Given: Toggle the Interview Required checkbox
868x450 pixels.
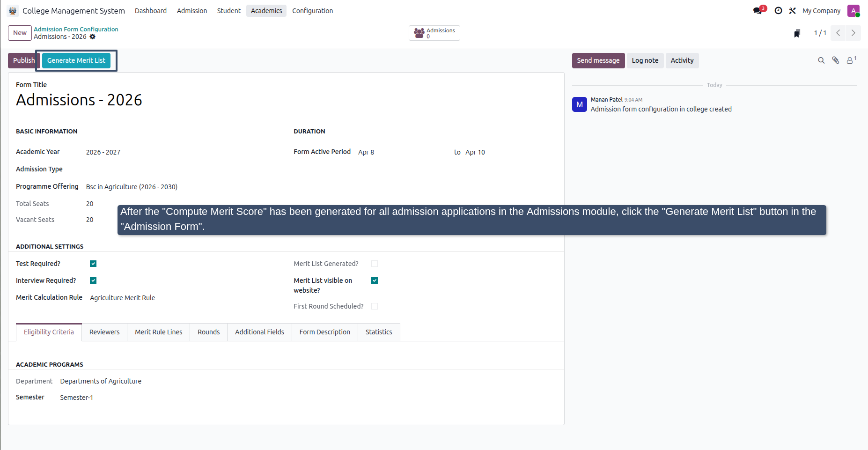Looking at the screenshot, I should pos(93,280).
